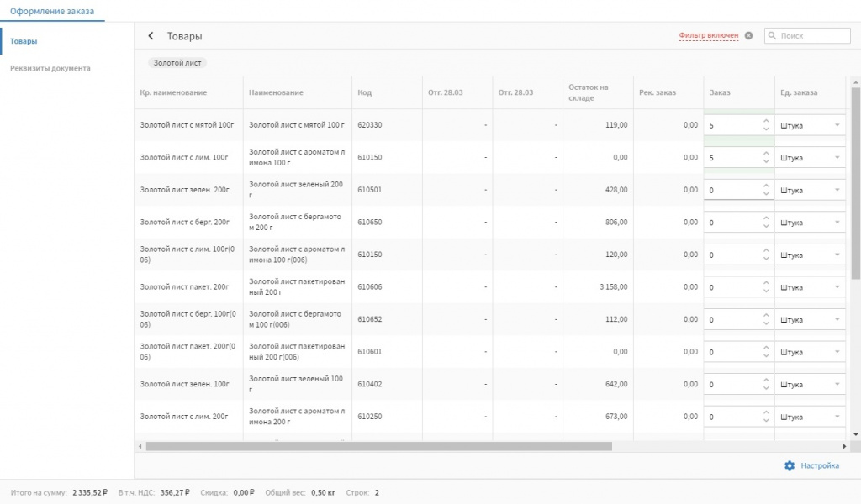Click the horizontal scrollbar left arrow

point(140,446)
